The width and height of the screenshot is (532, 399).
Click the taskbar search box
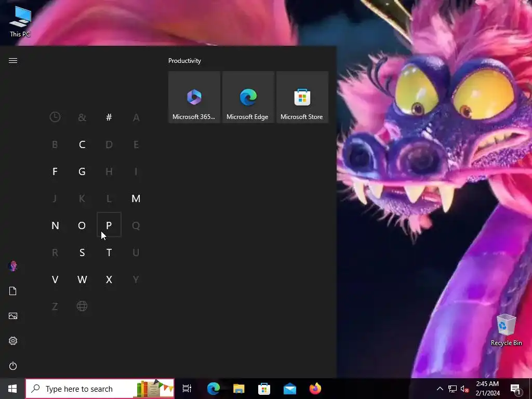click(100, 389)
